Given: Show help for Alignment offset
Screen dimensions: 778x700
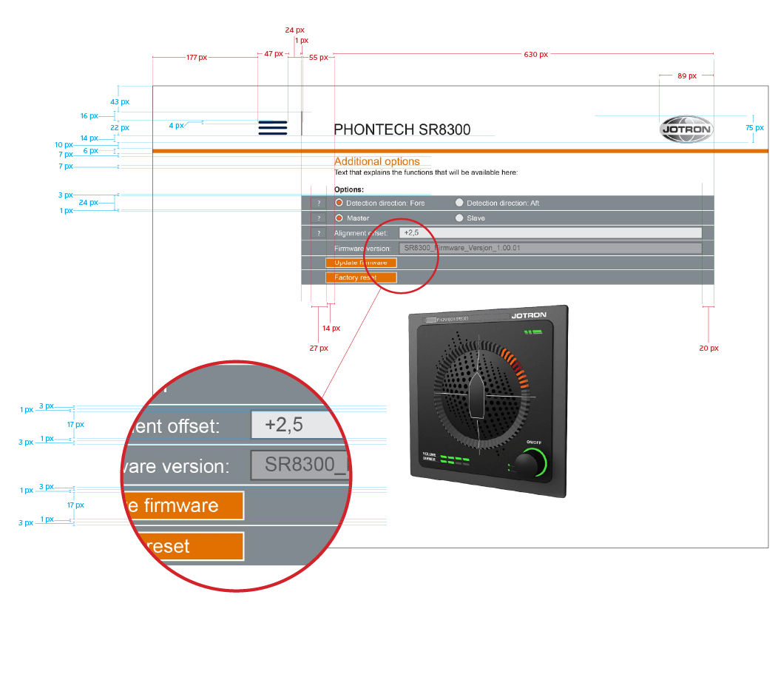Looking at the screenshot, I should 319,233.
